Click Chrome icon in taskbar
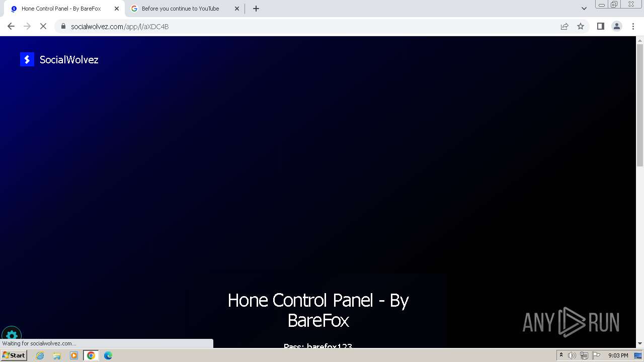 click(x=91, y=355)
